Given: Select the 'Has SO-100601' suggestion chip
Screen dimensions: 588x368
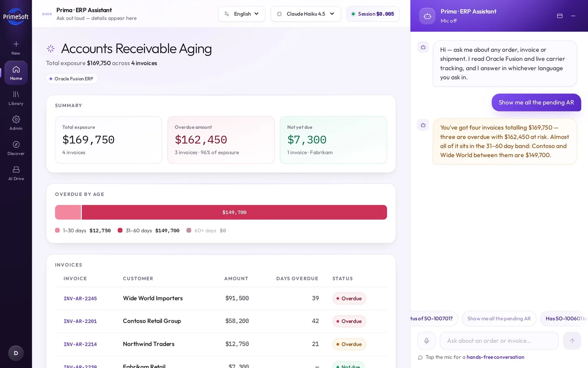Looking at the screenshot, I should coord(564,319).
